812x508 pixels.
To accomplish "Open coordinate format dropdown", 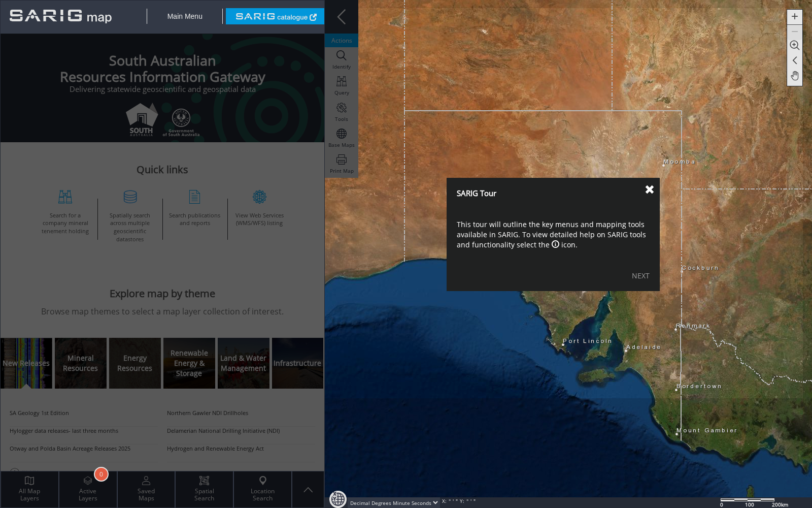I will (x=394, y=503).
